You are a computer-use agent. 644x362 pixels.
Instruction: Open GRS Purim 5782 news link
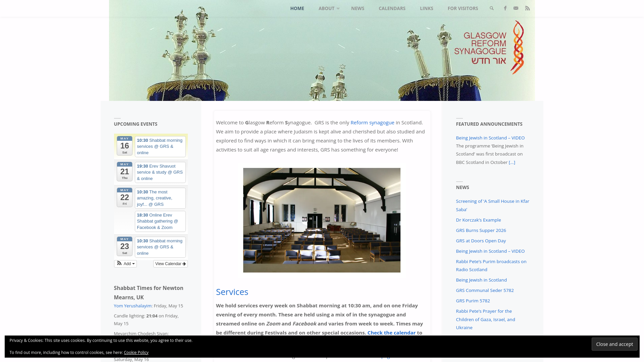pos(473,301)
